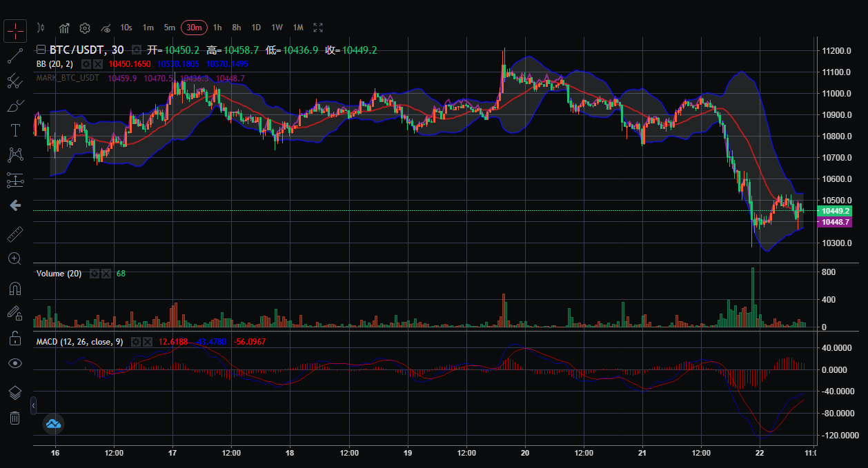Toggle indicator visibility eye in top toolbar
This screenshot has width=868, height=468.
tap(105, 28)
